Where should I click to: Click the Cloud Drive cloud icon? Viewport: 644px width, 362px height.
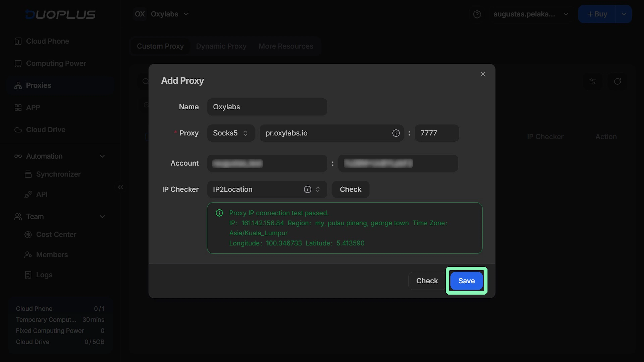(x=18, y=130)
